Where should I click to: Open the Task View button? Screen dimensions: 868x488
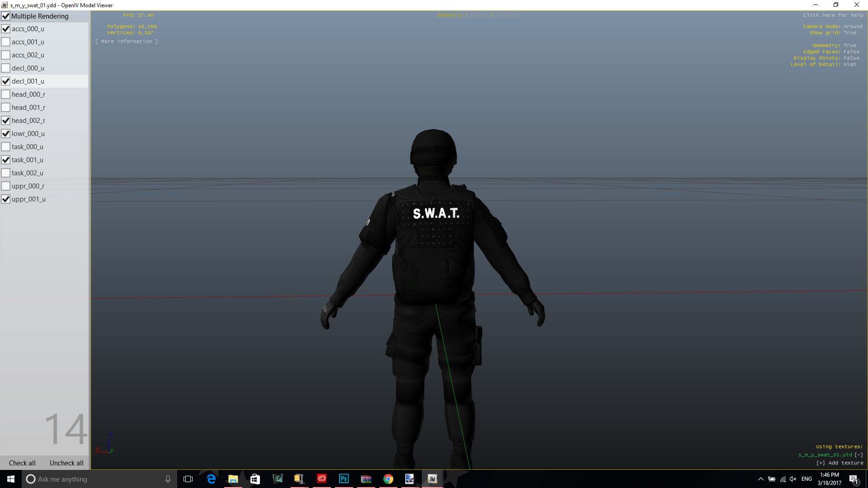[x=188, y=479]
